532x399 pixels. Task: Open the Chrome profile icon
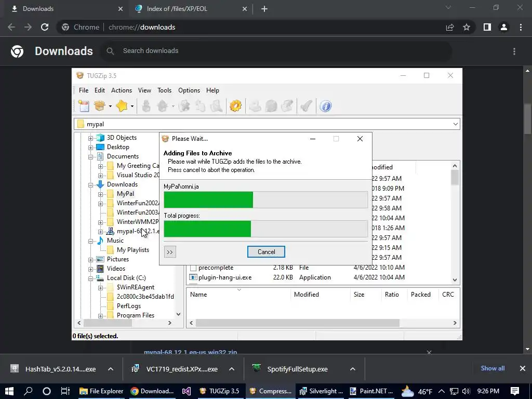tap(504, 27)
